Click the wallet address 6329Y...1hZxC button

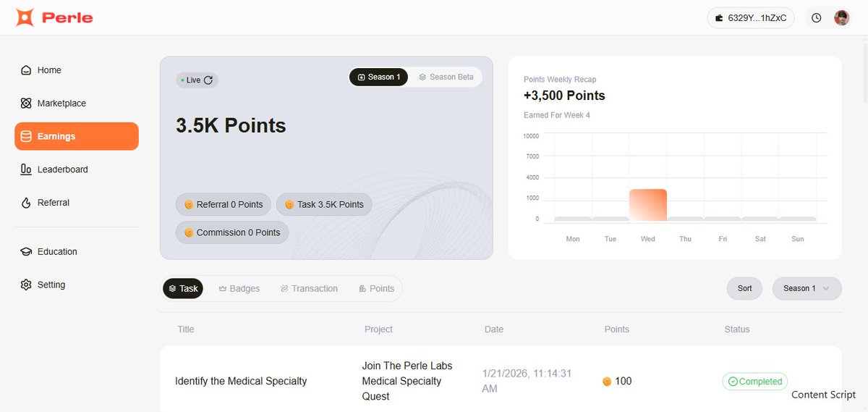pos(751,18)
